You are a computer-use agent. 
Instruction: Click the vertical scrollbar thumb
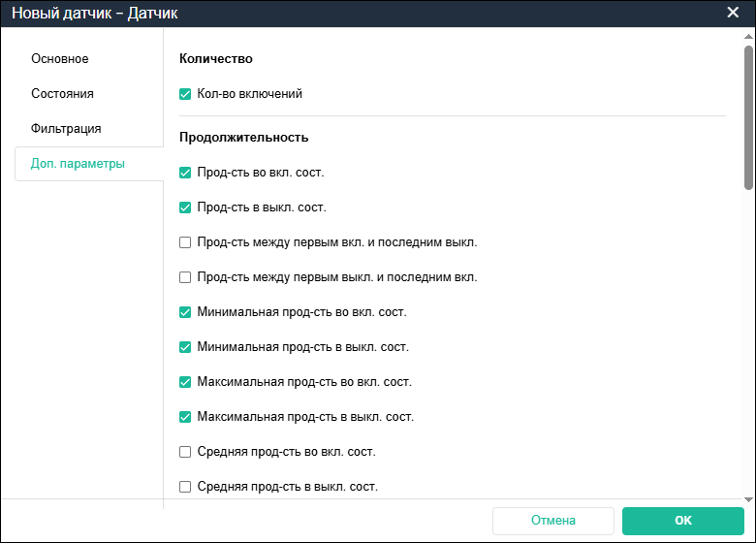tap(748, 116)
